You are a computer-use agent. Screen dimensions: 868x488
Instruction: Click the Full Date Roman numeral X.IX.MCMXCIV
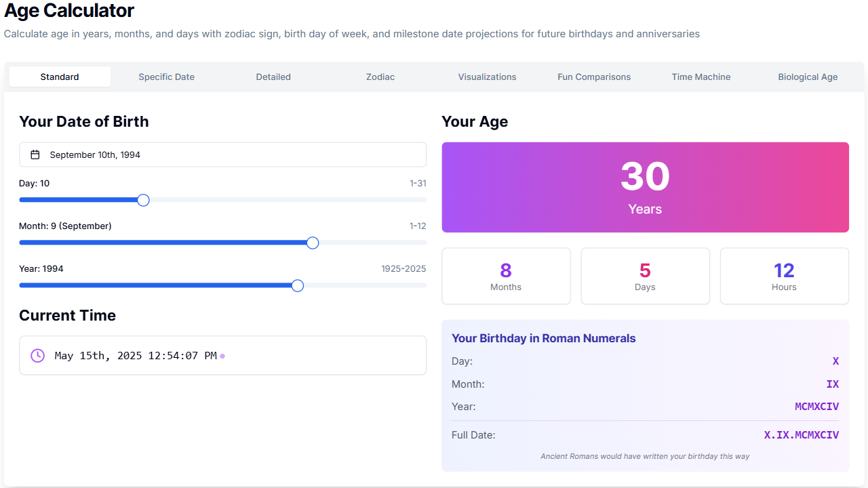[802, 434]
